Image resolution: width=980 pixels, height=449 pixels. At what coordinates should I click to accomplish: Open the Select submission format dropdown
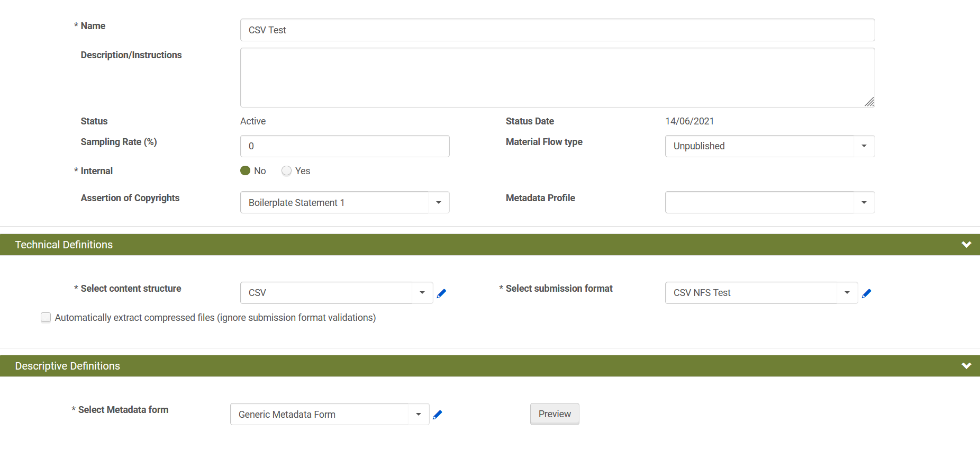847,293
